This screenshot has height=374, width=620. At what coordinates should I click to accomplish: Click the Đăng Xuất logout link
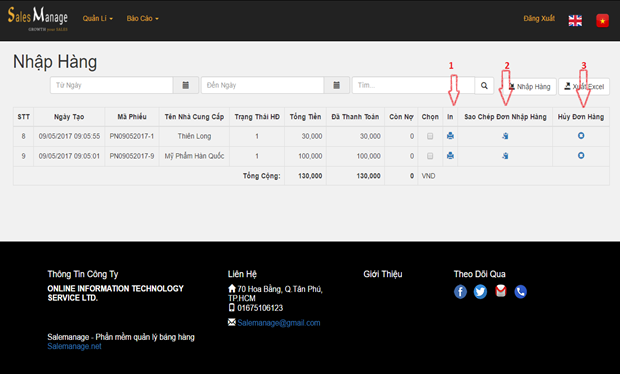coord(539,19)
